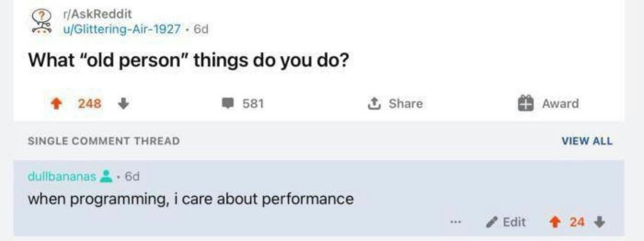Open the comment's three-dot more options menu

click(456, 222)
